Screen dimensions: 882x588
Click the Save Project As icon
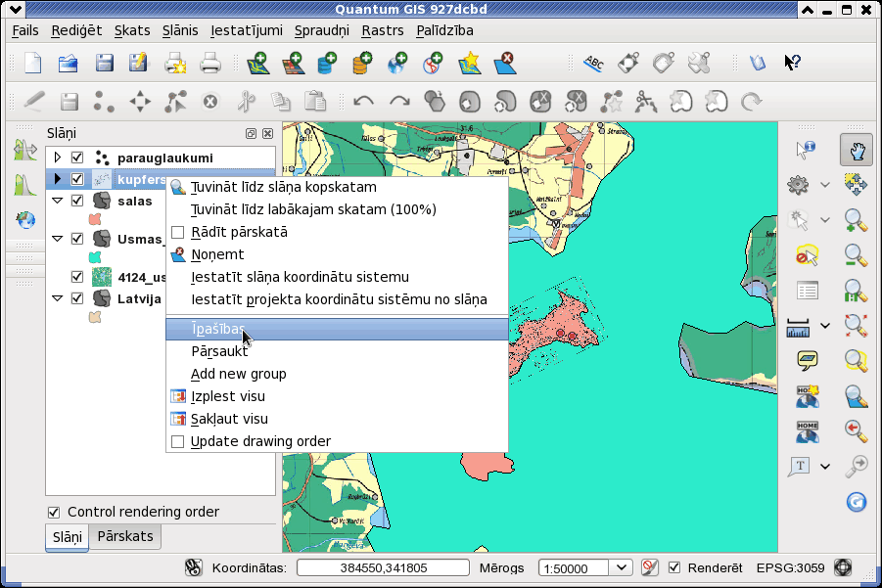[x=138, y=63]
